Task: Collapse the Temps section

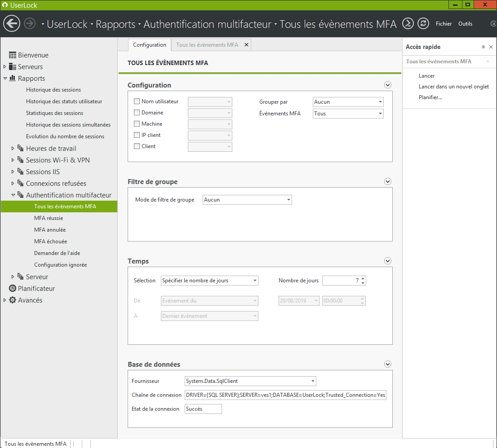Action: [x=388, y=261]
